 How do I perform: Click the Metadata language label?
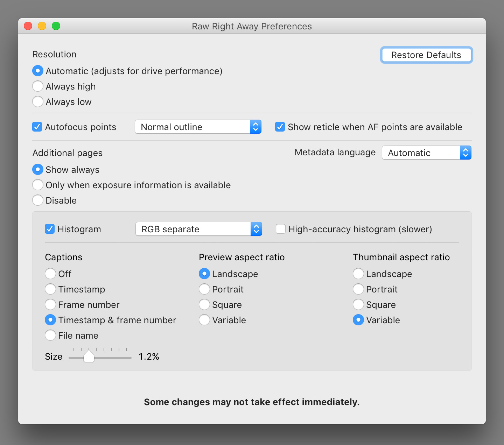pyautogui.click(x=335, y=152)
